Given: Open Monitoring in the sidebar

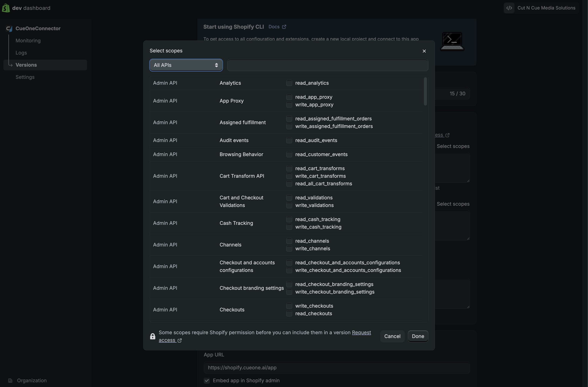Looking at the screenshot, I should pyautogui.click(x=28, y=41).
